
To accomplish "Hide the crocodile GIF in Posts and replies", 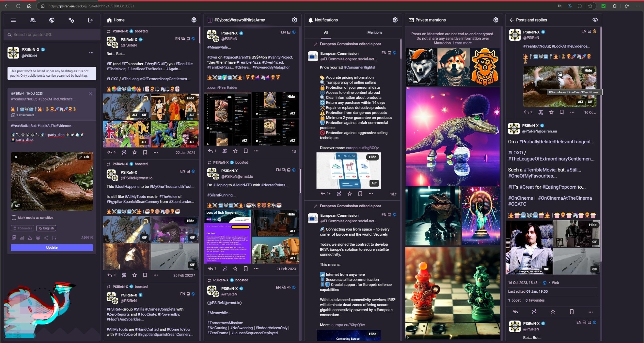I will [x=588, y=70].
